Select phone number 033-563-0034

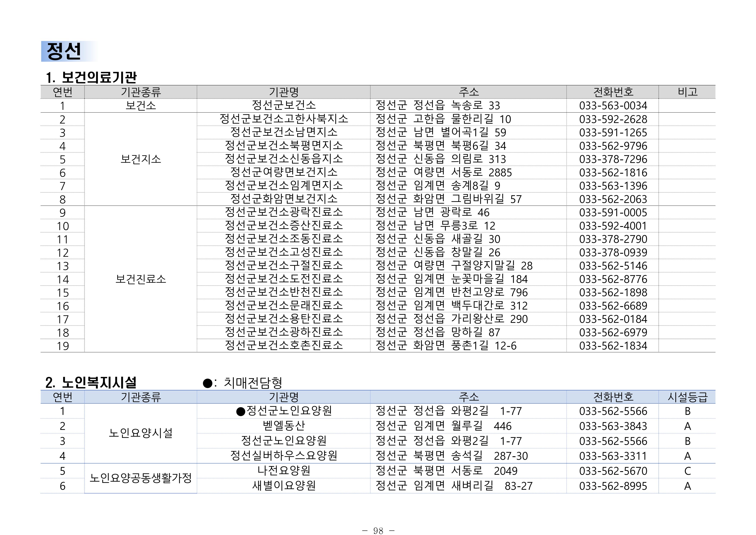(613, 106)
